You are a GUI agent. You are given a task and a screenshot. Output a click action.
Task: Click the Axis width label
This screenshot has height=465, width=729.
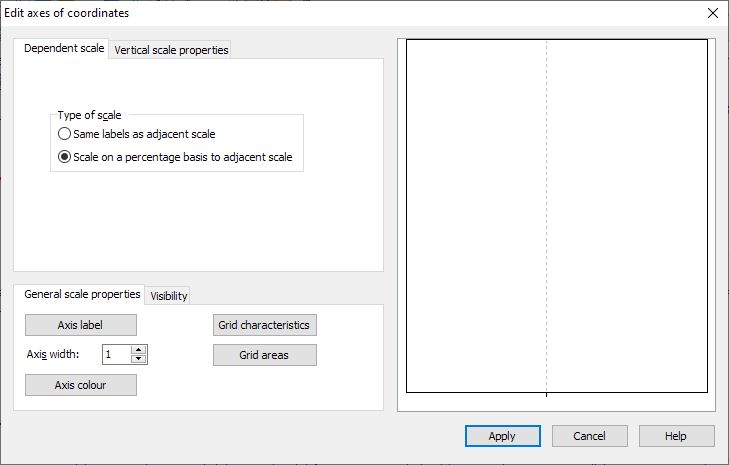point(52,354)
